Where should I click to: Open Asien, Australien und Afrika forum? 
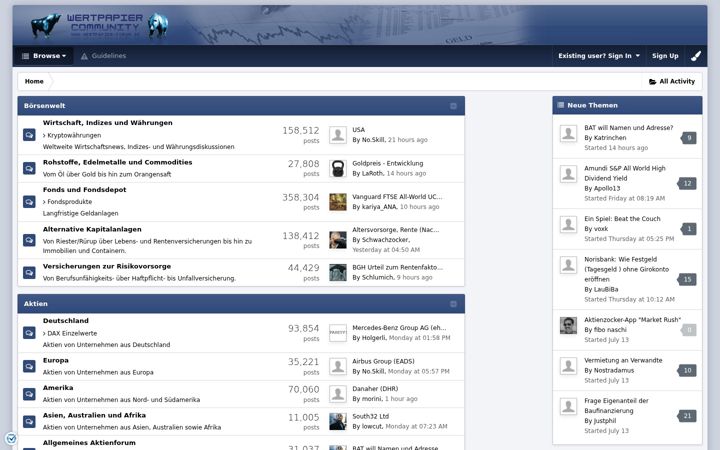click(x=94, y=415)
